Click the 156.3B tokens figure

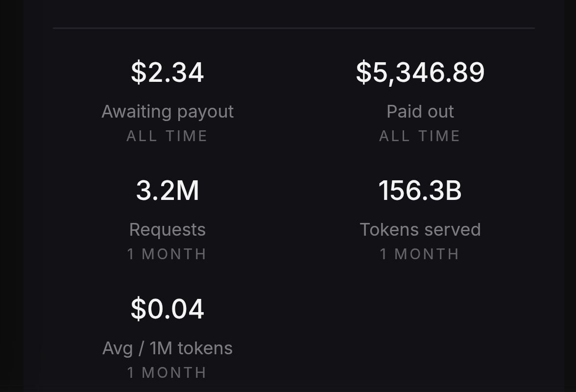click(x=420, y=190)
